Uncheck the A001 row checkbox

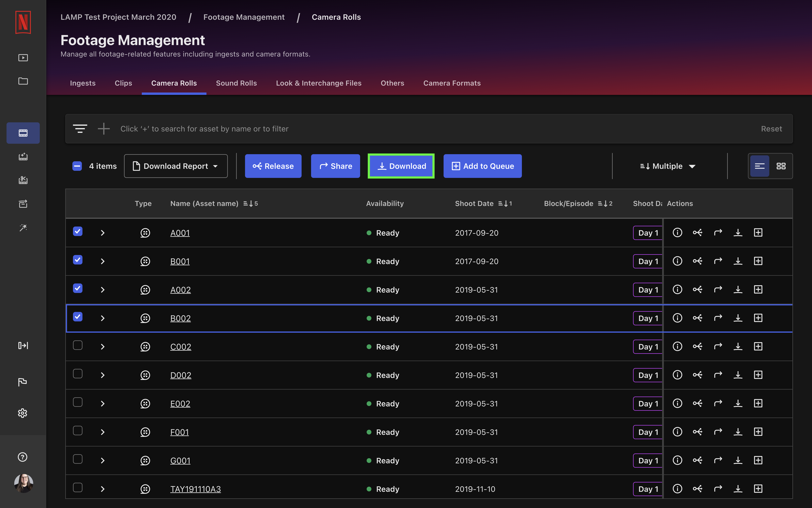[x=78, y=231]
